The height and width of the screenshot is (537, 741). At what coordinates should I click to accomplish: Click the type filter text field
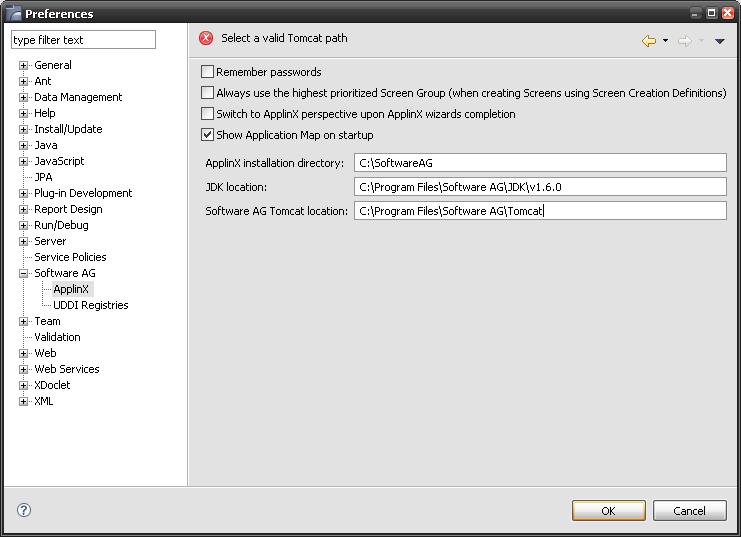[83, 40]
